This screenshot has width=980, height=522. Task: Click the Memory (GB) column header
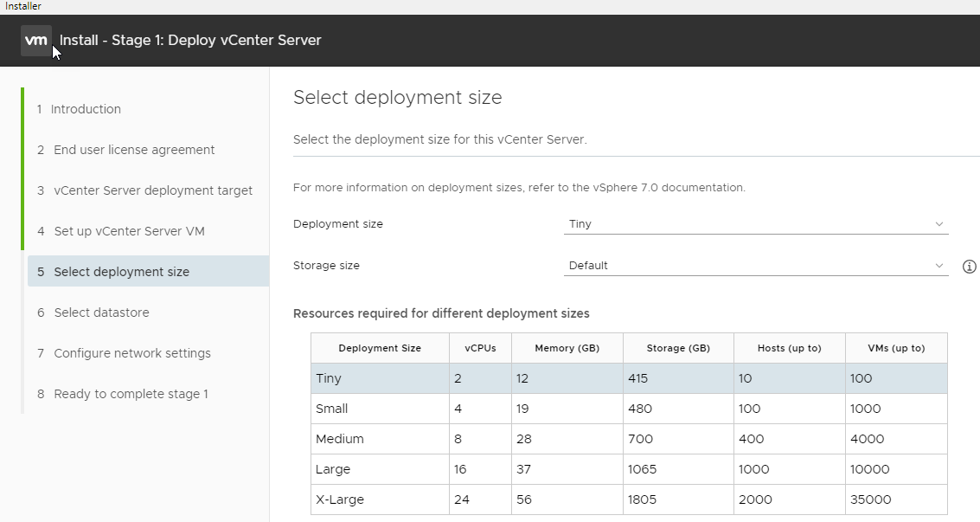pos(567,348)
